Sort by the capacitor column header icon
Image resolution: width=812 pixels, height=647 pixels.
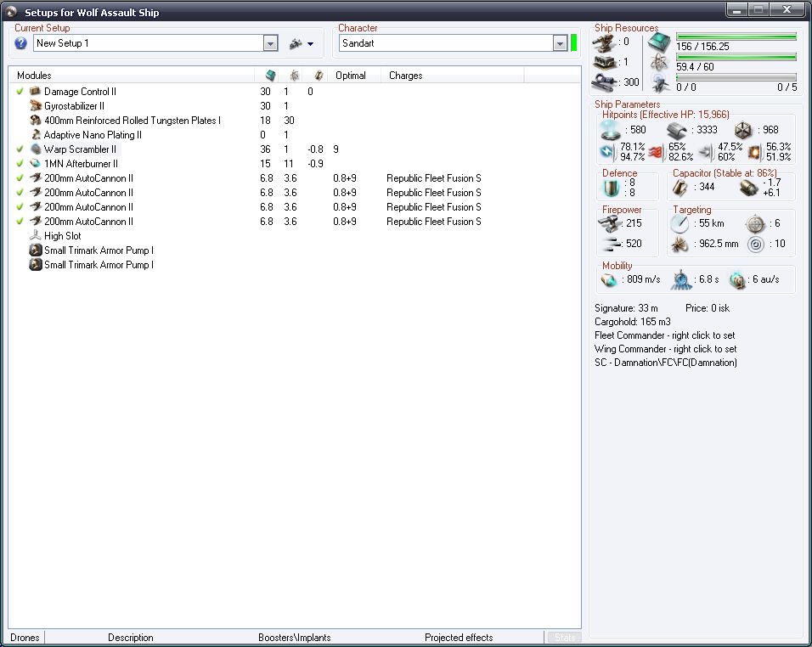pyautogui.click(x=319, y=76)
